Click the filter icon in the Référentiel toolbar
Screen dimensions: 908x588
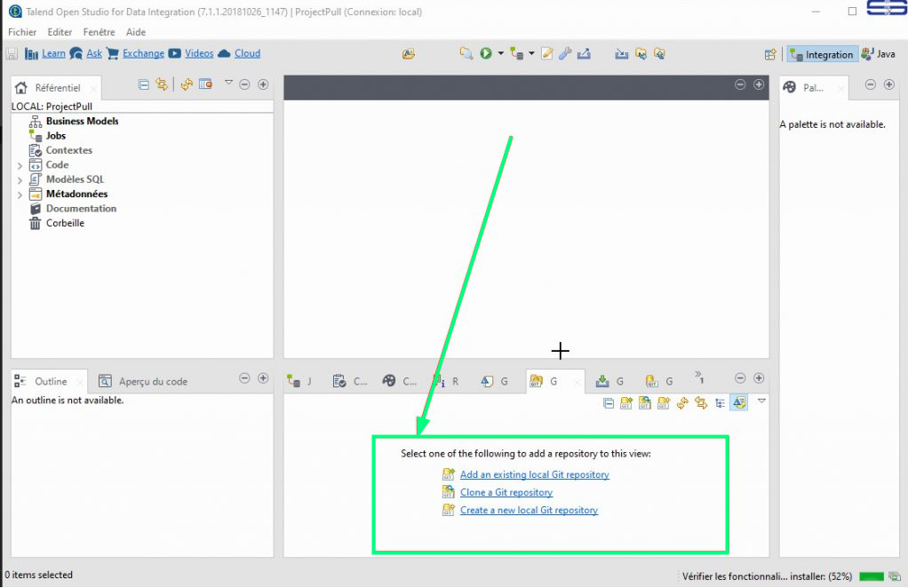pyautogui.click(x=205, y=84)
